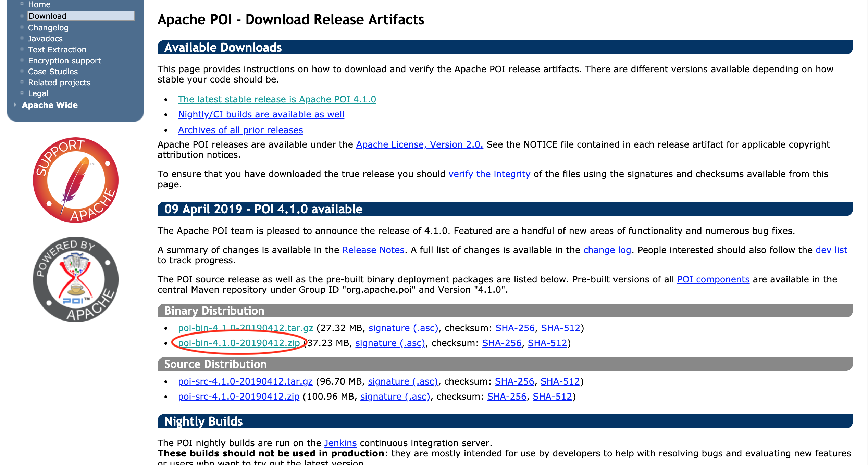Select Changelog in the sidebar

coord(48,27)
